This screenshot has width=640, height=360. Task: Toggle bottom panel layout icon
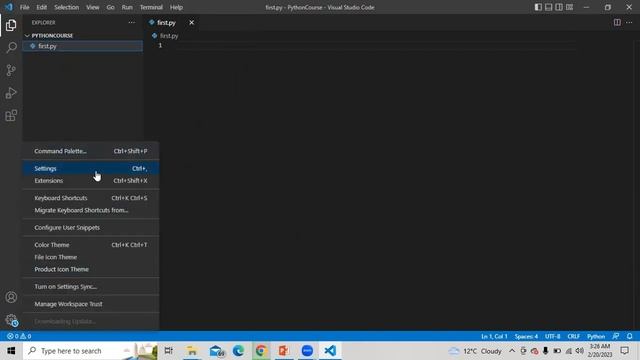pyautogui.click(x=549, y=7)
